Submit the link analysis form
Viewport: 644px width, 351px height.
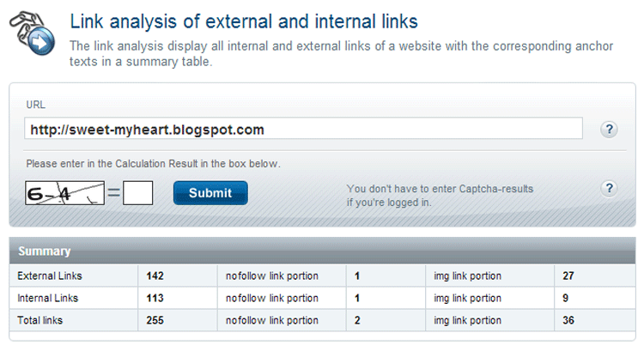pyautogui.click(x=210, y=193)
